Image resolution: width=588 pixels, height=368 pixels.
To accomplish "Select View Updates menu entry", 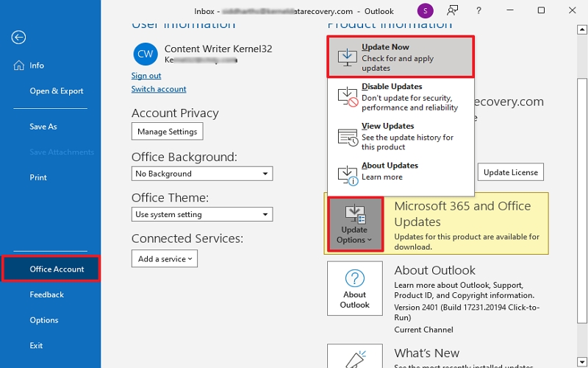I will point(401,137).
